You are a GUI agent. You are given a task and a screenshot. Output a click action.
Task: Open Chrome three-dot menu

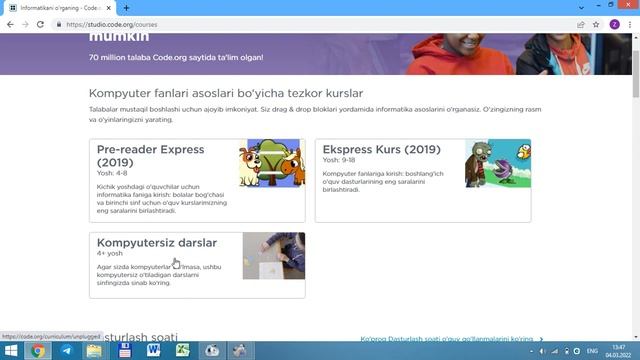[x=630, y=24]
